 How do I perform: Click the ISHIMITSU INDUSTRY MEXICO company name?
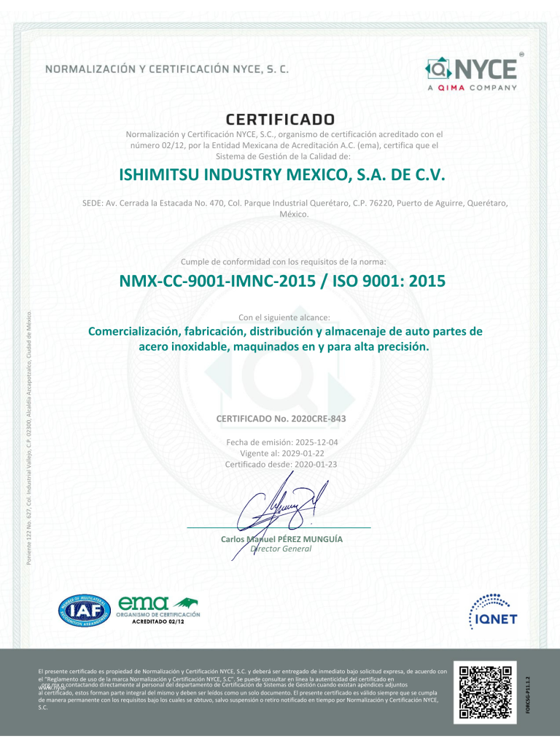[x=280, y=175]
